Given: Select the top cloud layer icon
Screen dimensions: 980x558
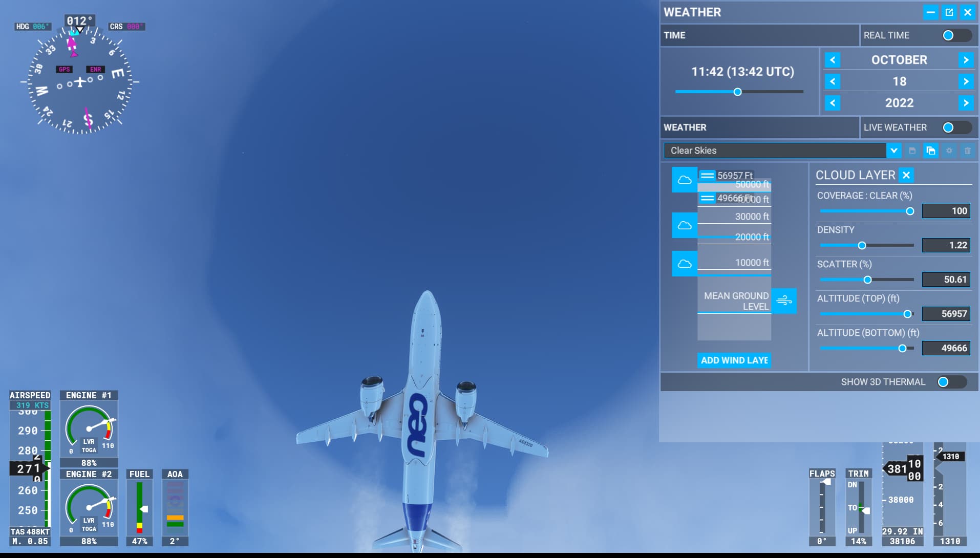Looking at the screenshot, I should pos(685,180).
